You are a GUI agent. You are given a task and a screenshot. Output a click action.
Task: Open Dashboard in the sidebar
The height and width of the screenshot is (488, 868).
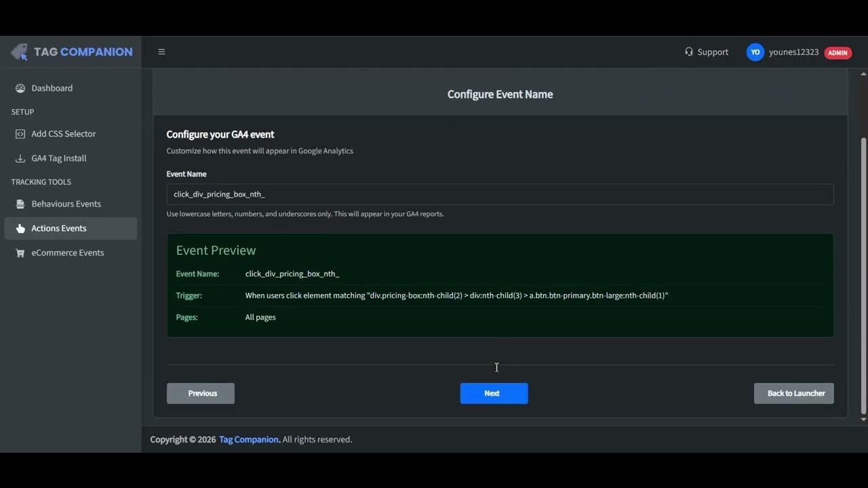[71, 88]
